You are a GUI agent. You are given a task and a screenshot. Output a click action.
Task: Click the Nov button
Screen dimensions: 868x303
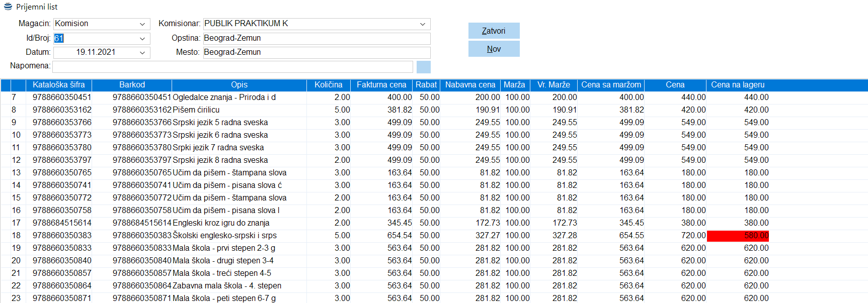coord(494,49)
